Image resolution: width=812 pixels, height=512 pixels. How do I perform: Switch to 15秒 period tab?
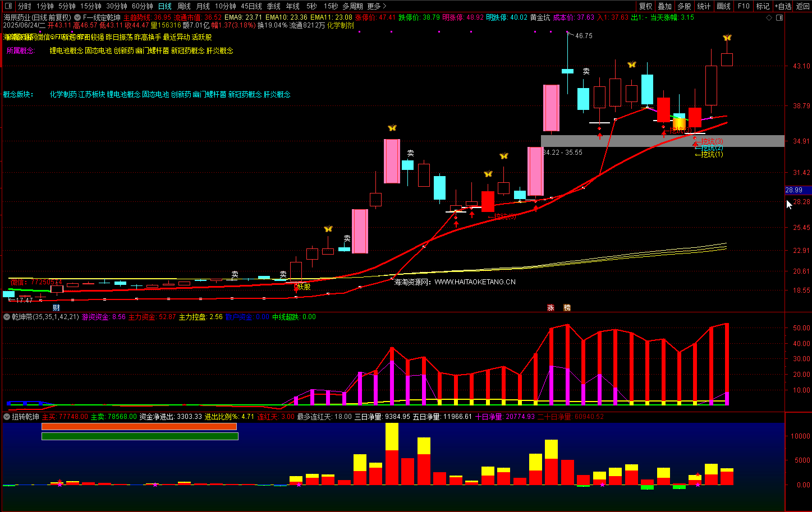(x=331, y=6)
